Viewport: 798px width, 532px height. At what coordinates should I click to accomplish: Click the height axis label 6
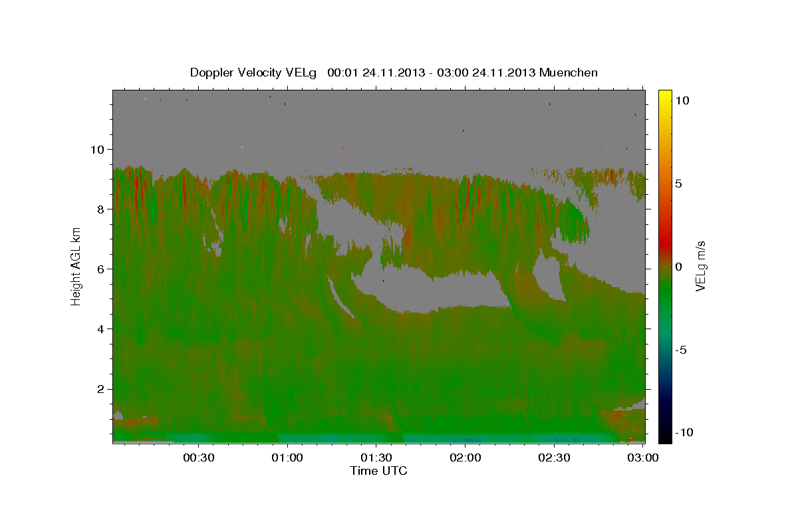click(101, 269)
